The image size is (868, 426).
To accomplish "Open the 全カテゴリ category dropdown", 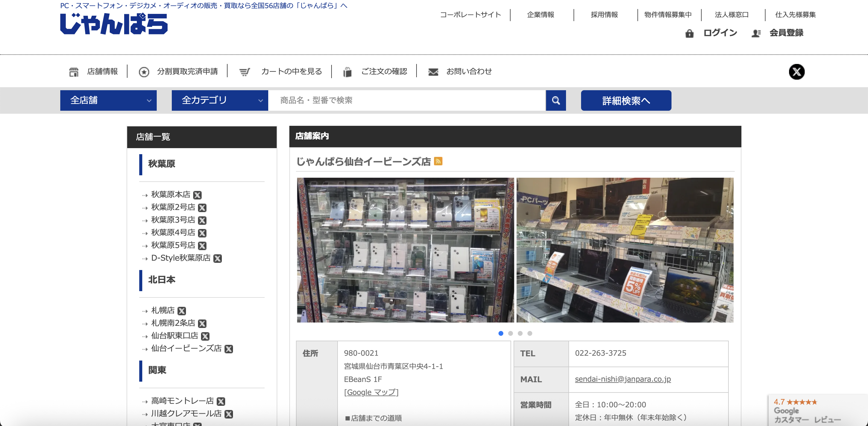I will [x=220, y=100].
